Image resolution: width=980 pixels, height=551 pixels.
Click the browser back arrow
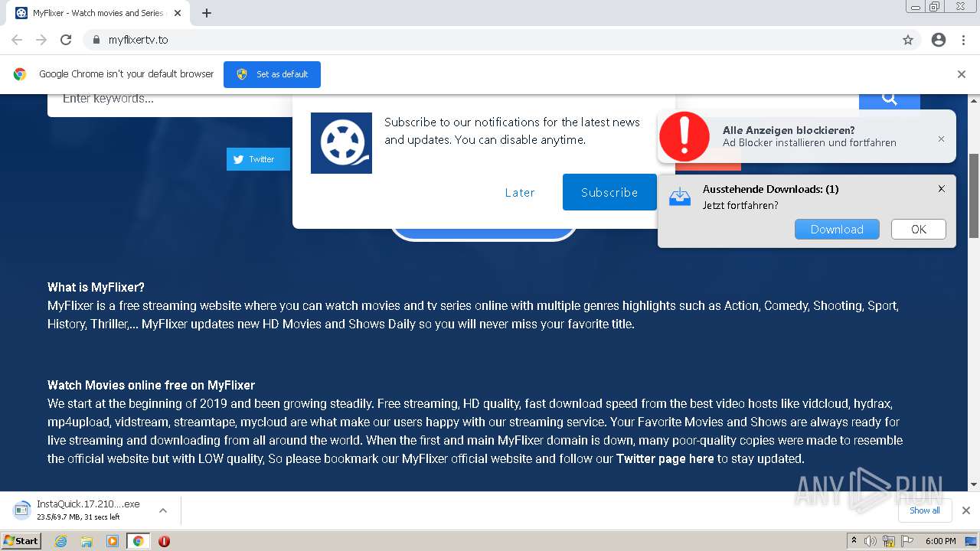point(17,40)
